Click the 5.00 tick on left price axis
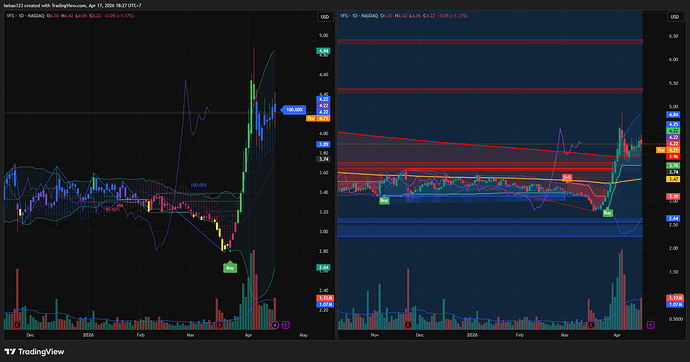Image resolution: width=690 pixels, height=362 pixels. 324,36
